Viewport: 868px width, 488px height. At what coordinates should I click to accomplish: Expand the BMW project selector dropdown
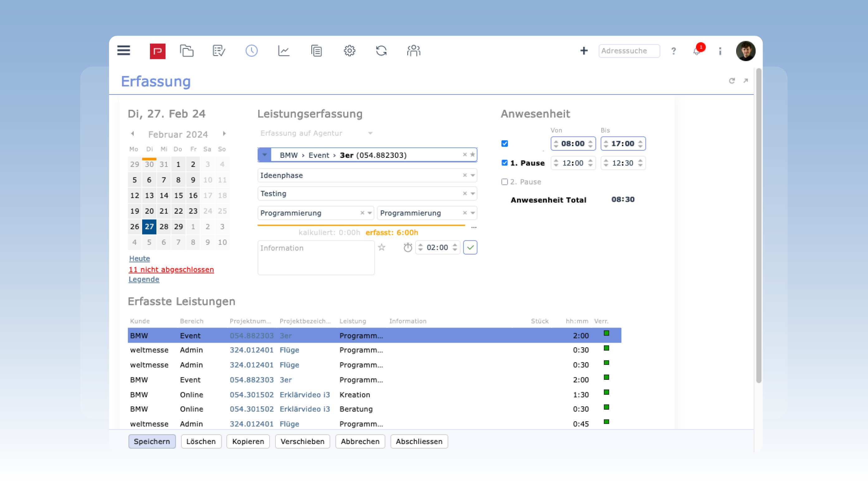pos(265,155)
